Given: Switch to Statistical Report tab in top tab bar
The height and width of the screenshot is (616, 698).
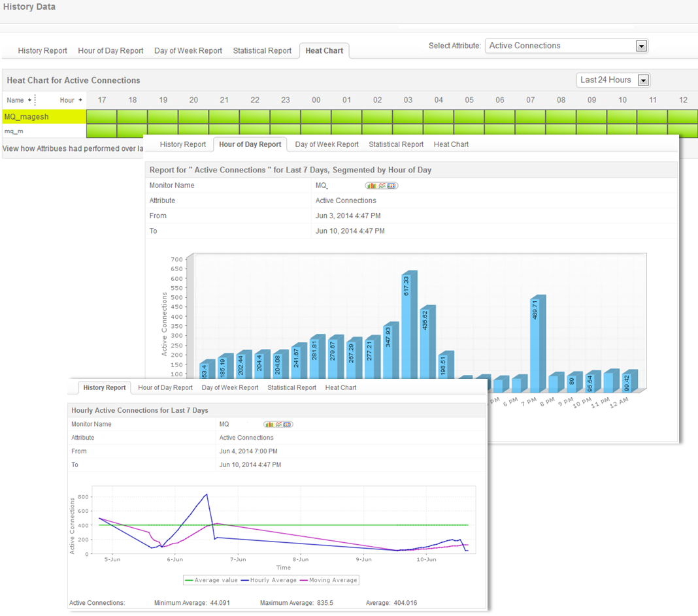Looking at the screenshot, I should coord(262,51).
